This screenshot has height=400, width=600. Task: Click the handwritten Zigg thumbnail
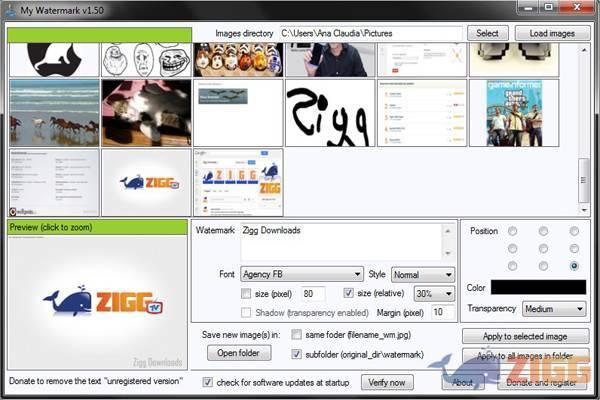329,113
